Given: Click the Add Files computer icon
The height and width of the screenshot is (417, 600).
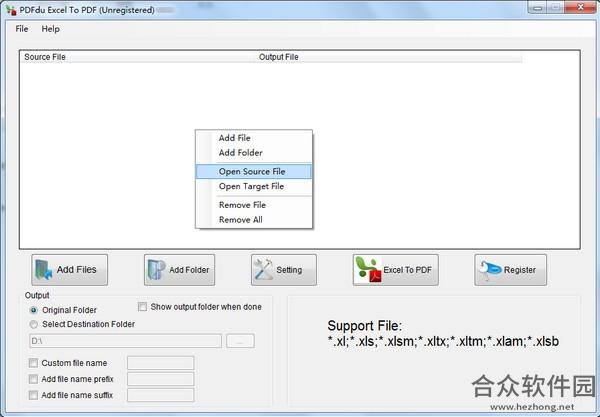Looking at the screenshot, I should [44, 270].
